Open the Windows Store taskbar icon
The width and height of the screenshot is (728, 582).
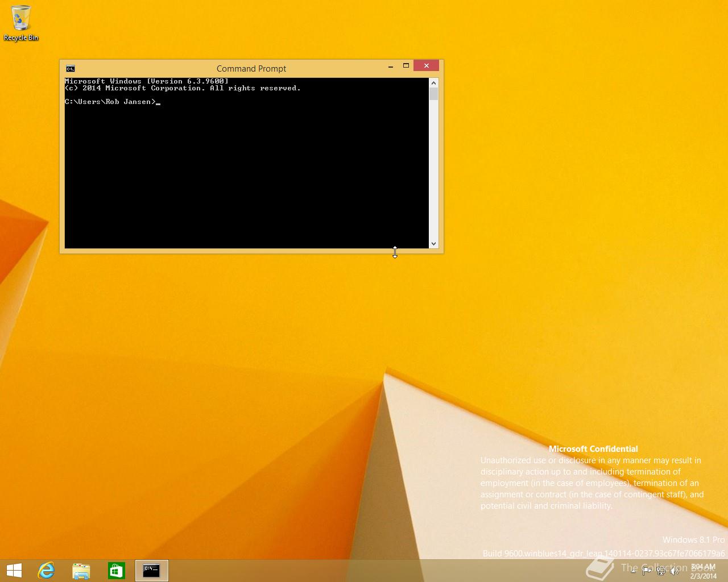tap(117, 571)
